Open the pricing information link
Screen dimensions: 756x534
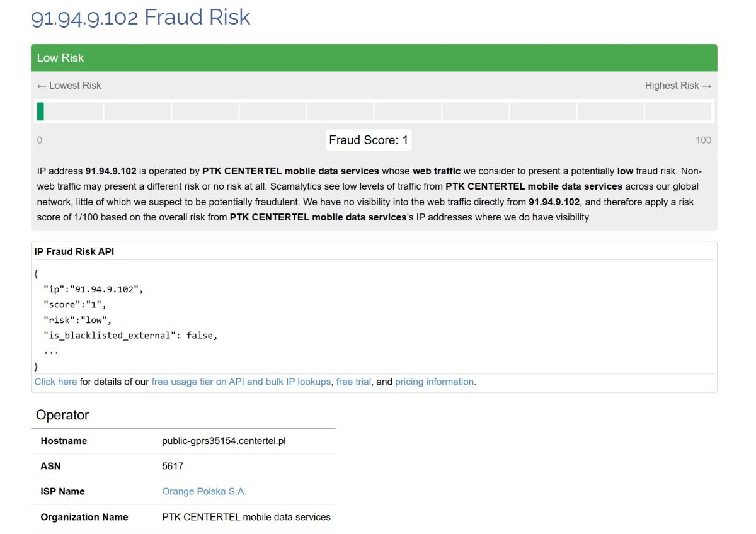pos(434,382)
